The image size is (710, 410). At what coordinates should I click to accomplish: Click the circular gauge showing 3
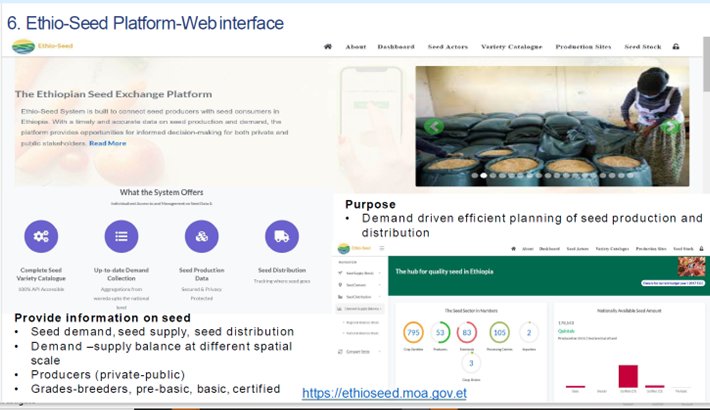click(x=471, y=363)
